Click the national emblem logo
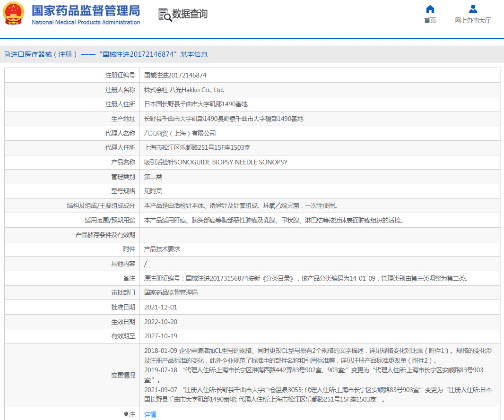 tap(14, 14)
